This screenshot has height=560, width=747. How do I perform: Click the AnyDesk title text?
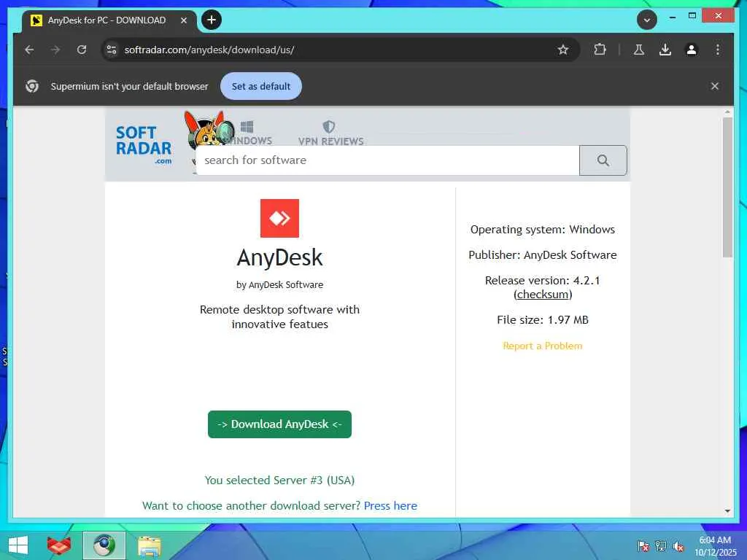(279, 257)
